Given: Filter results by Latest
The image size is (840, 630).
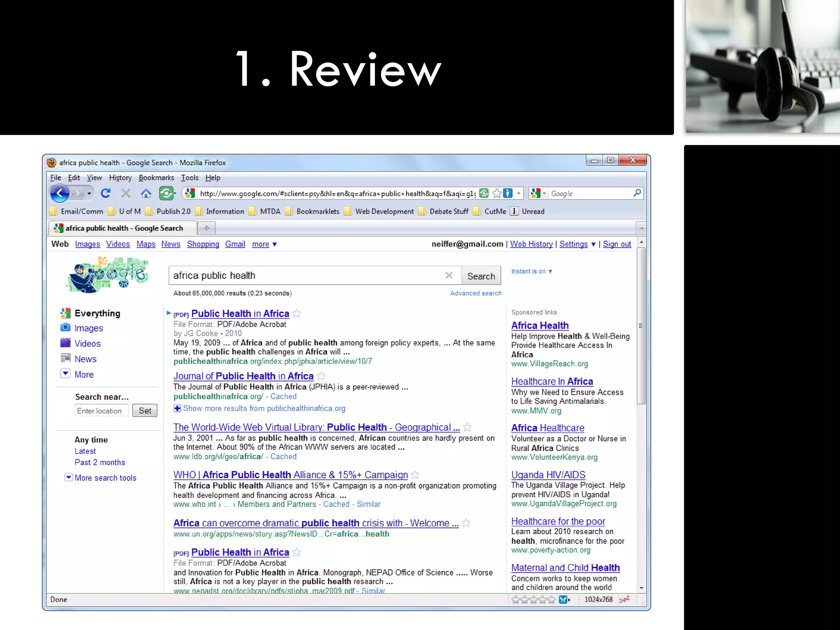Looking at the screenshot, I should (x=85, y=451).
